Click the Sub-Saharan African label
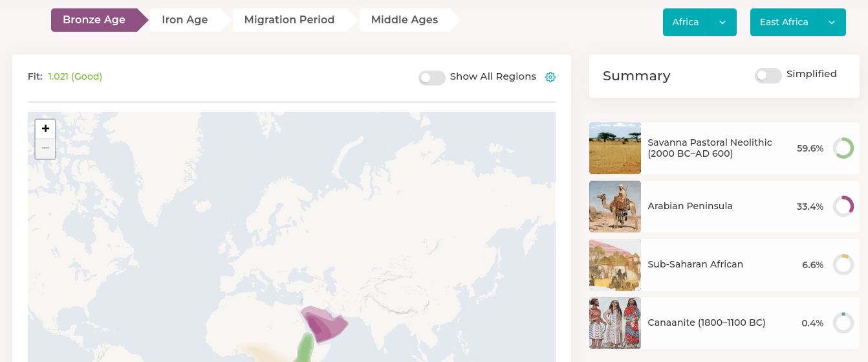The width and height of the screenshot is (868, 362). click(x=695, y=264)
